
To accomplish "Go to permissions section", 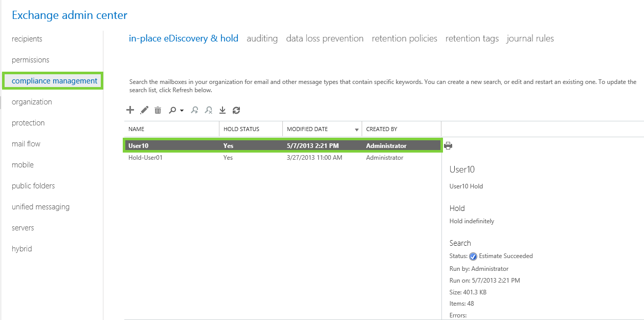I will pyautogui.click(x=31, y=60).
